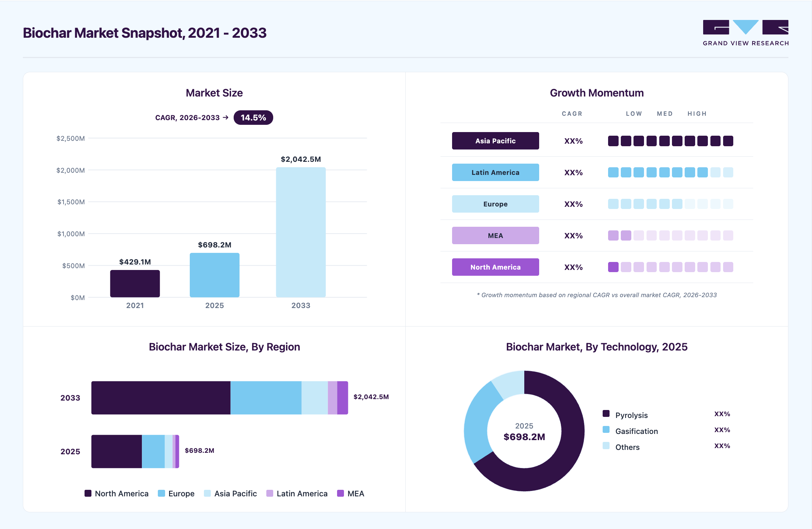812x529 pixels.
Task: Click the $2,500M axis label
Action: [71, 138]
